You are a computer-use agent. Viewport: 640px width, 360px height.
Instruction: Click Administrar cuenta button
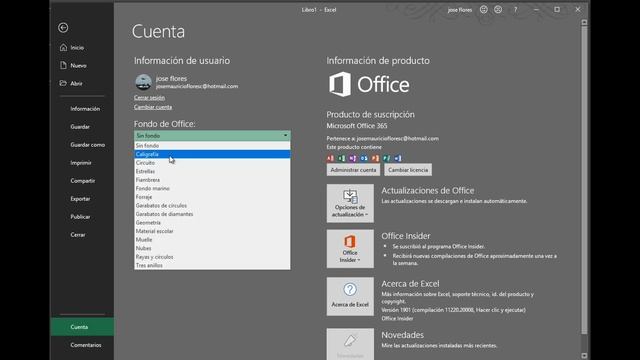(x=353, y=170)
